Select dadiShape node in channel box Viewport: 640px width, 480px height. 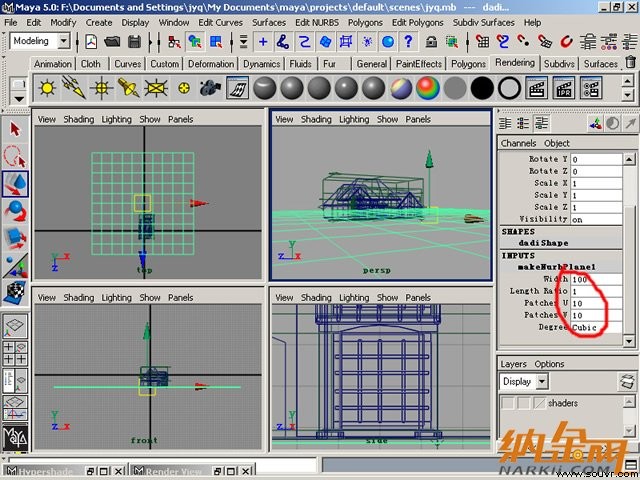(x=543, y=243)
